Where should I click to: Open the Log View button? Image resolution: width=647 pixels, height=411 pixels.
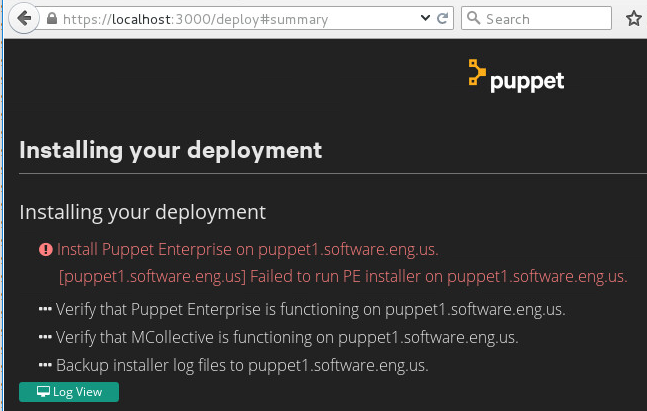[x=69, y=392]
